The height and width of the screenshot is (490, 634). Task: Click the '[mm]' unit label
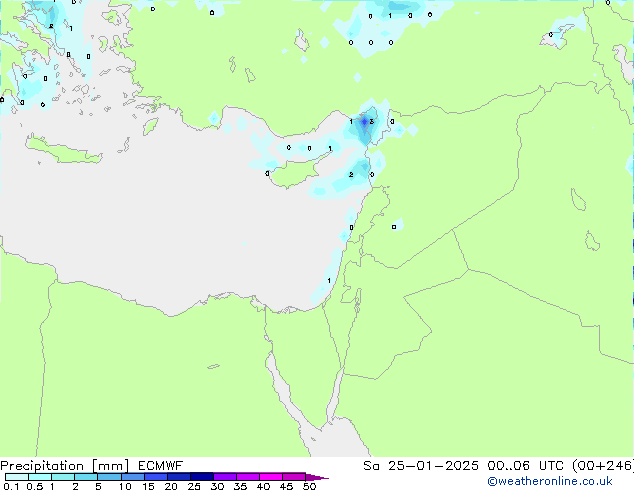point(110,466)
